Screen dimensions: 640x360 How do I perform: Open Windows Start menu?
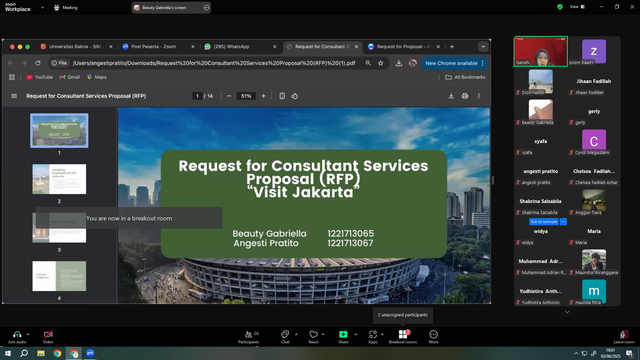[8, 353]
